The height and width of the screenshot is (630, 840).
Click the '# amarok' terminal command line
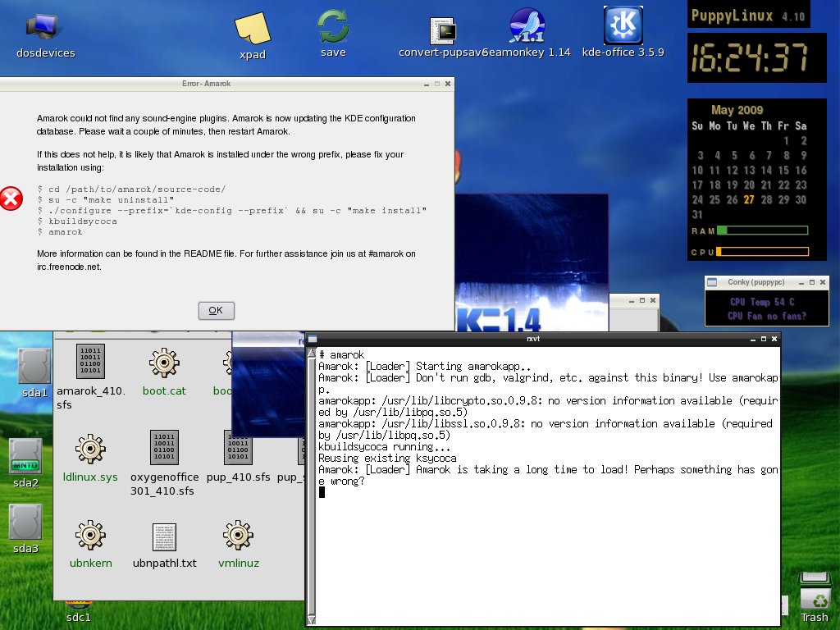tap(342, 354)
